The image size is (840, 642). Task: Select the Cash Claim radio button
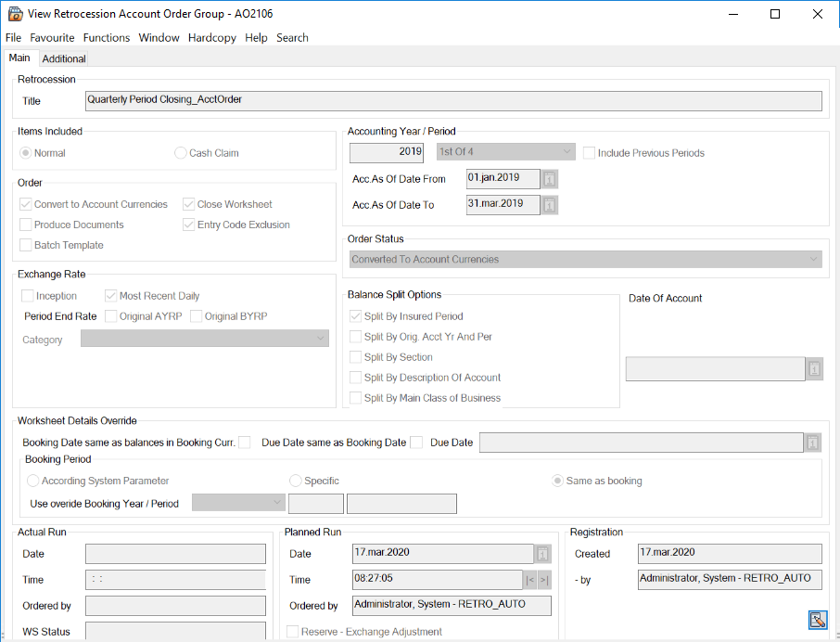(x=180, y=153)
